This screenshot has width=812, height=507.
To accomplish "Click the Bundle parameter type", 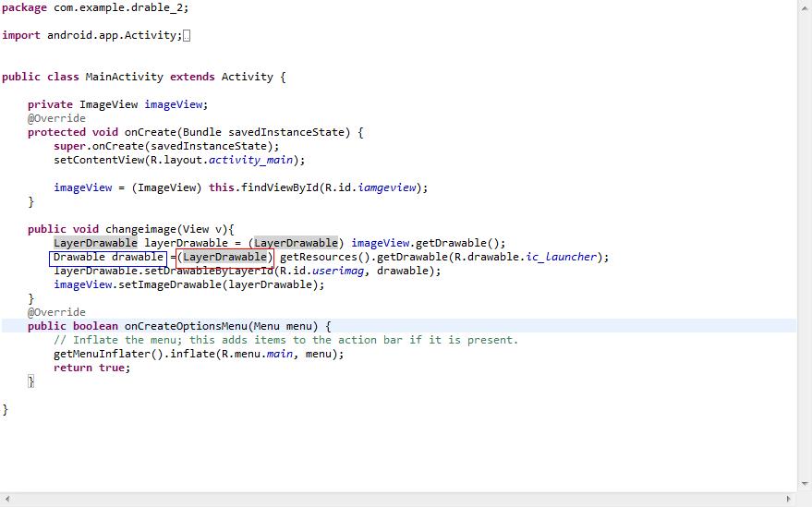I will pos(202,132).
